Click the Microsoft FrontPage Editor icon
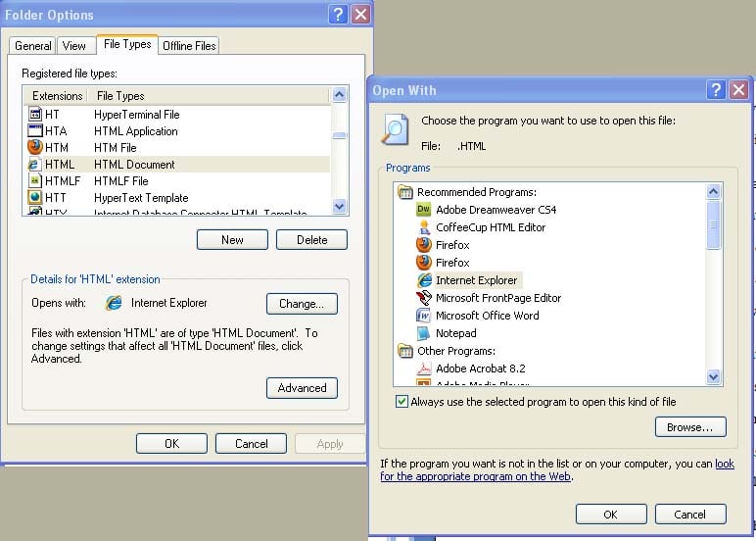The height and width of the screenshot is (541, 756). pos(424,298)
